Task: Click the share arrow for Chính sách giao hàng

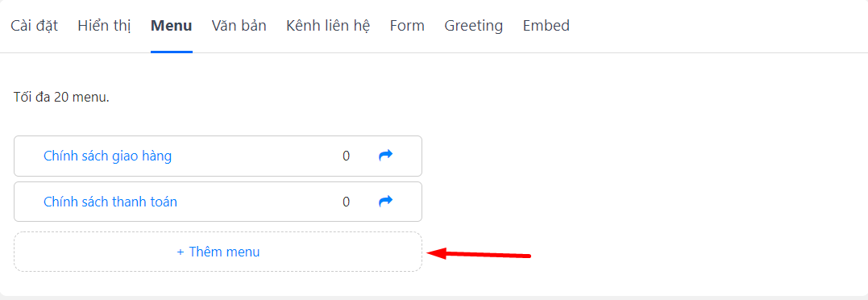Action: [x=385, y=156]
